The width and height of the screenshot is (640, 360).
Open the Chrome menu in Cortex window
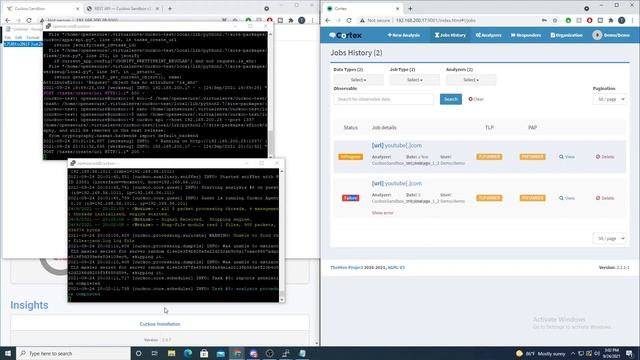(633, 20)
